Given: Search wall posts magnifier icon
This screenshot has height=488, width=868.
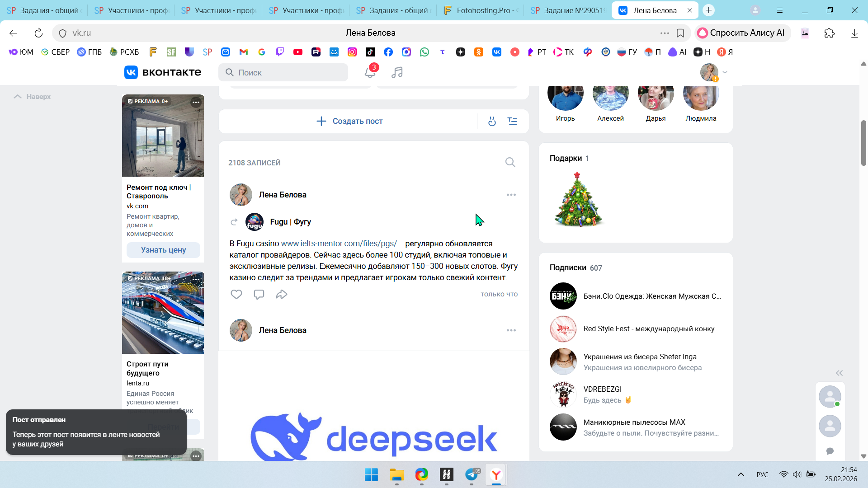Looking at the screenshot, I should [x=510, y=162].
